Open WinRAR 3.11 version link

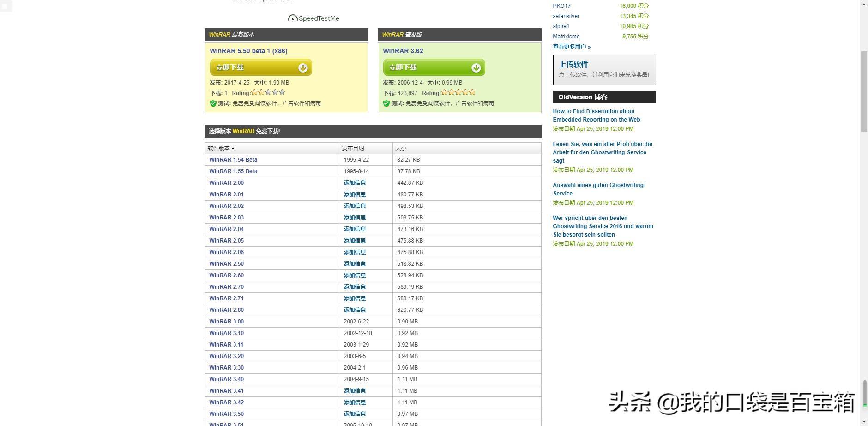[x=226, y=345]
